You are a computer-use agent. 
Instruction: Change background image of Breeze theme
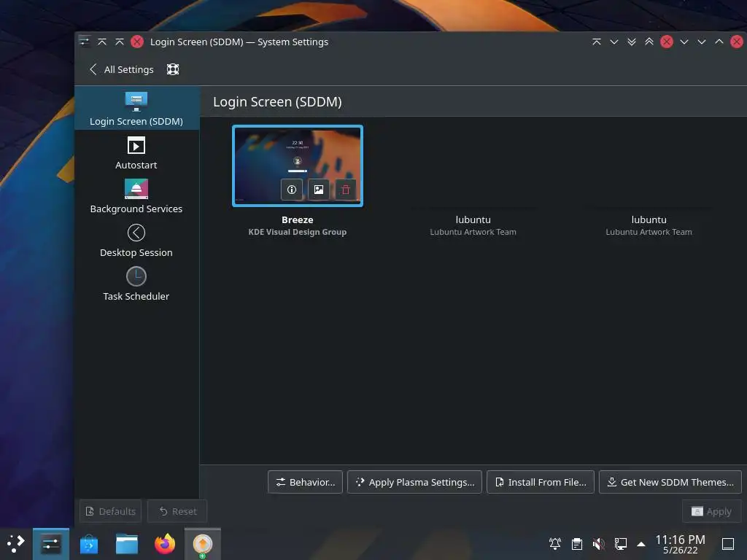coord(319,190)
